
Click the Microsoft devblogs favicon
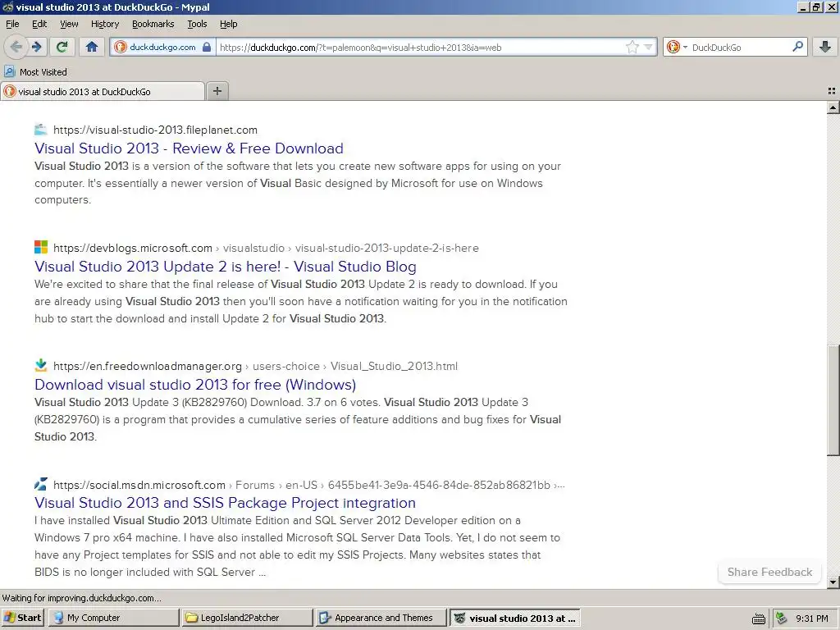coord(41,247)
